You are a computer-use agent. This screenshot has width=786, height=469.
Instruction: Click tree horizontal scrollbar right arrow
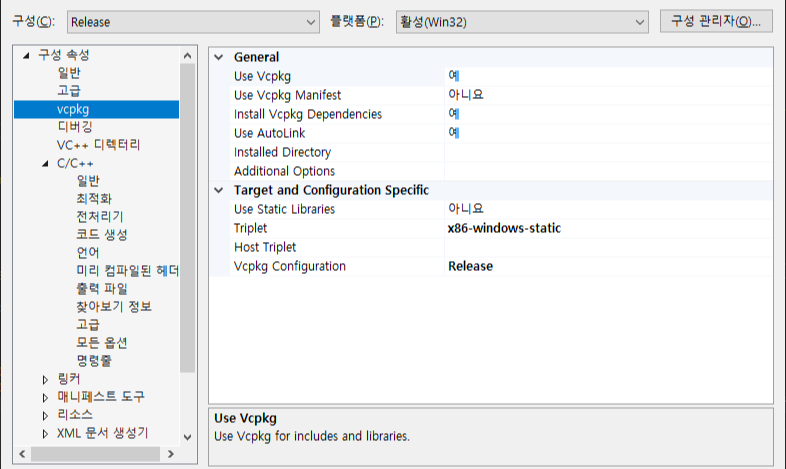point(171,454)
